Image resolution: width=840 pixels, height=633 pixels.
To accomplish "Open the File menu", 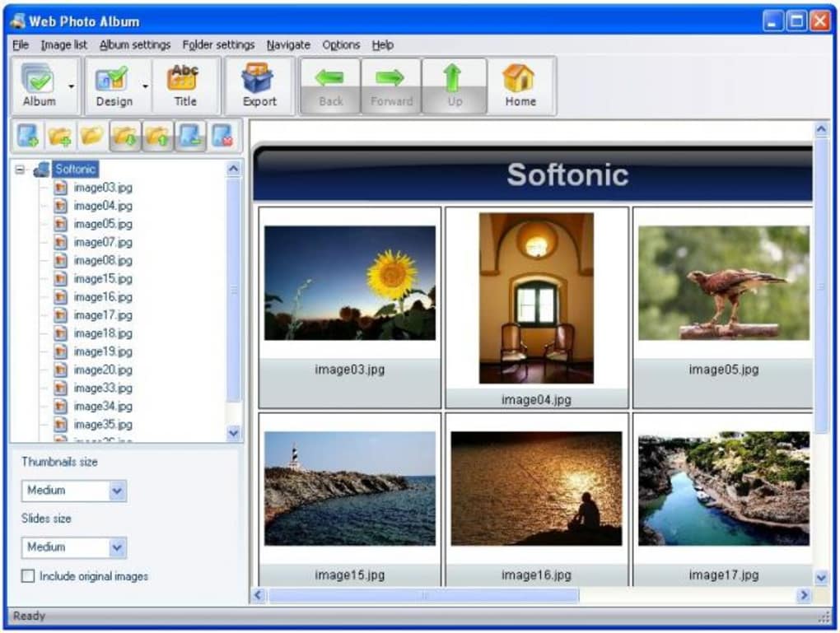I will (21, 44).
